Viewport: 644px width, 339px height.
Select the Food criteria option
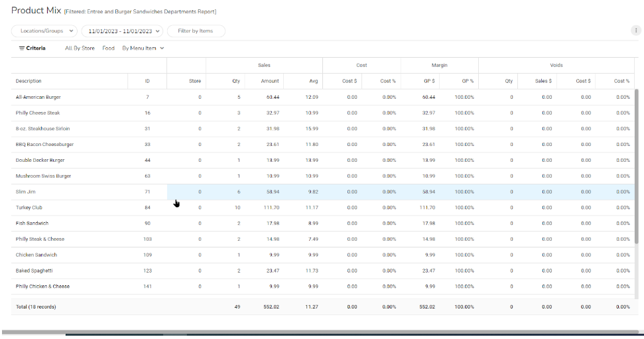(108, 48)
